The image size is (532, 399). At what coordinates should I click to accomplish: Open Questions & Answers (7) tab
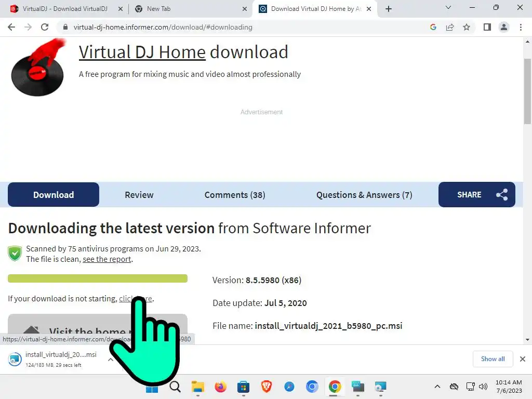[x=364, y=195]
